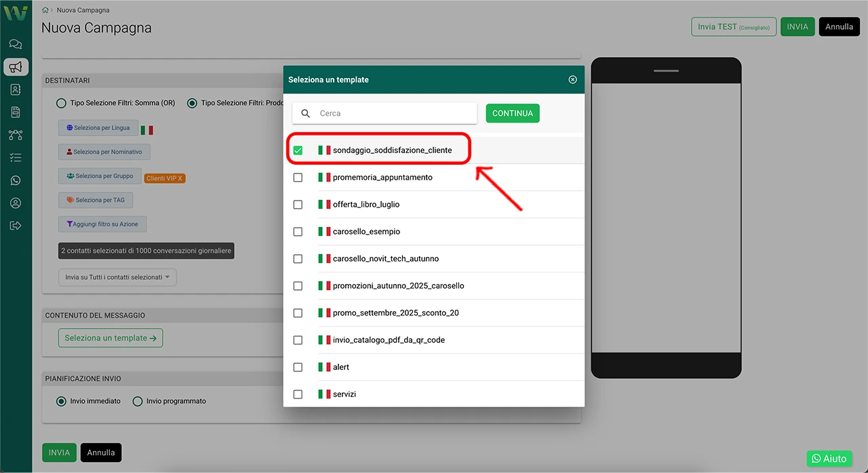
Task: Click promo_settembre_2025_sconto_20 template name
Action: 396,312
